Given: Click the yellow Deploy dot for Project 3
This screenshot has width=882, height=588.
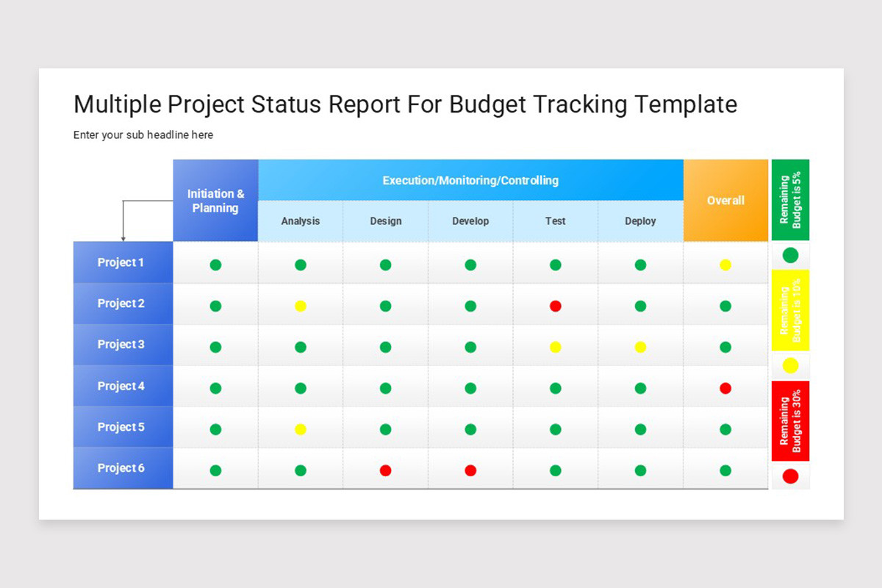Looking at the screenshot, I should click(640, 345).
